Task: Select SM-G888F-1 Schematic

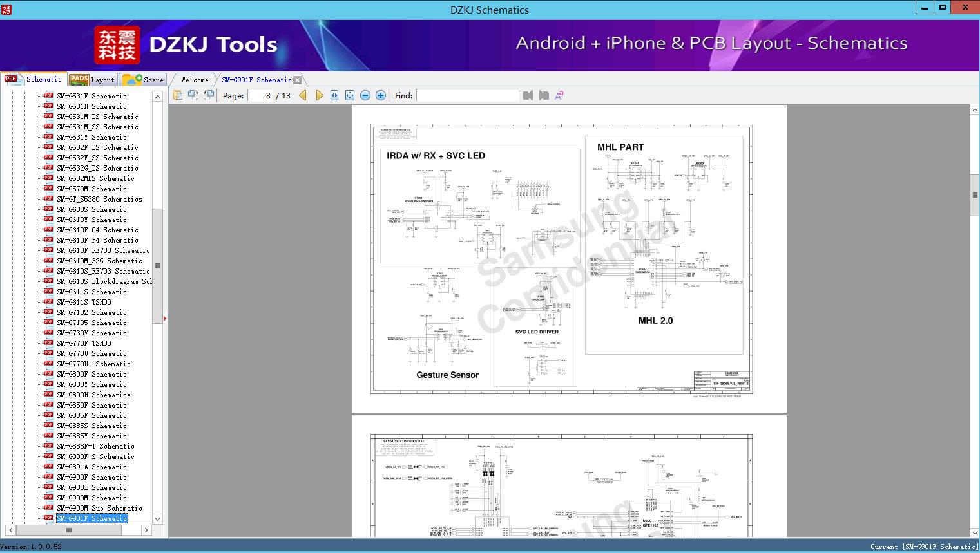Action: tap(95, 446)
